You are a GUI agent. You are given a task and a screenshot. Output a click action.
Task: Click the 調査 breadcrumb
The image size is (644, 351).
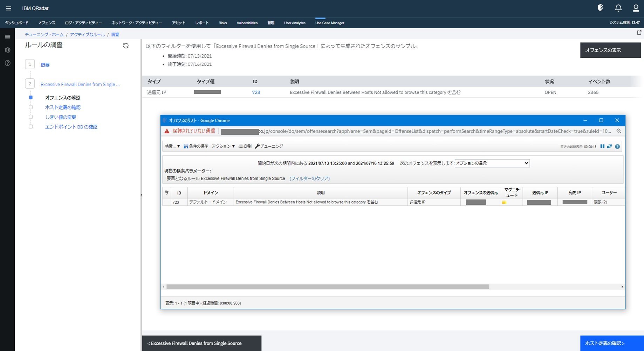115,35
